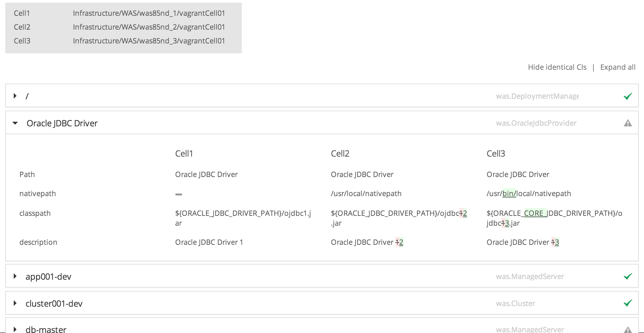The height and width of the screenshot is (333, 644).
Task: Click the Oracle JDBC Driver section title
Action: tap(62, 123)
